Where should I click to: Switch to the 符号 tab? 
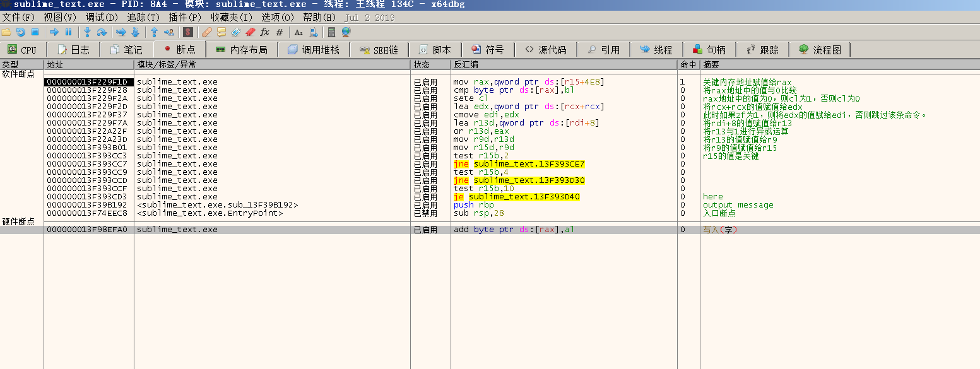[488, 50]
